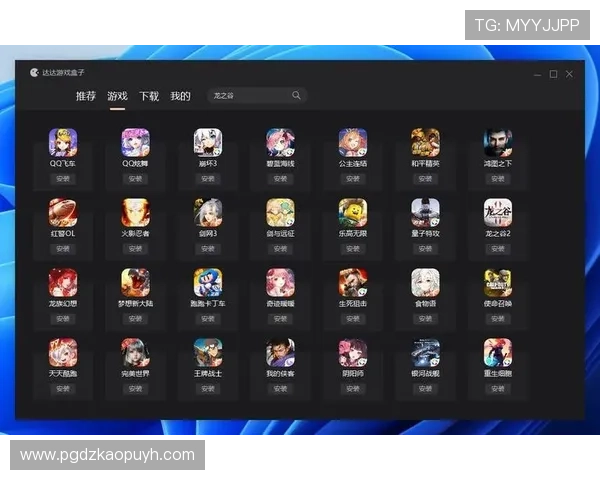Open the 剑网3 game icon
The width and height of the screenshot is (600, 480).
(x=208, y=212)
